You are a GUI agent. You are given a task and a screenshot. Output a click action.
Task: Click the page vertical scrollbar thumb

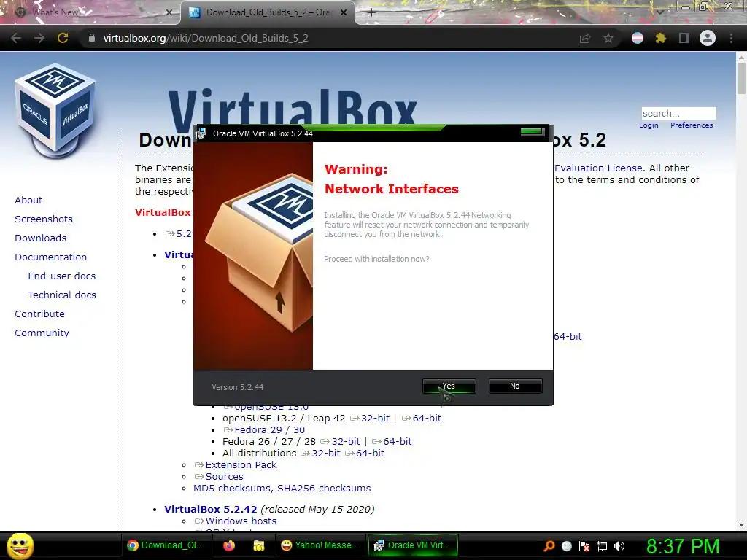741,78
